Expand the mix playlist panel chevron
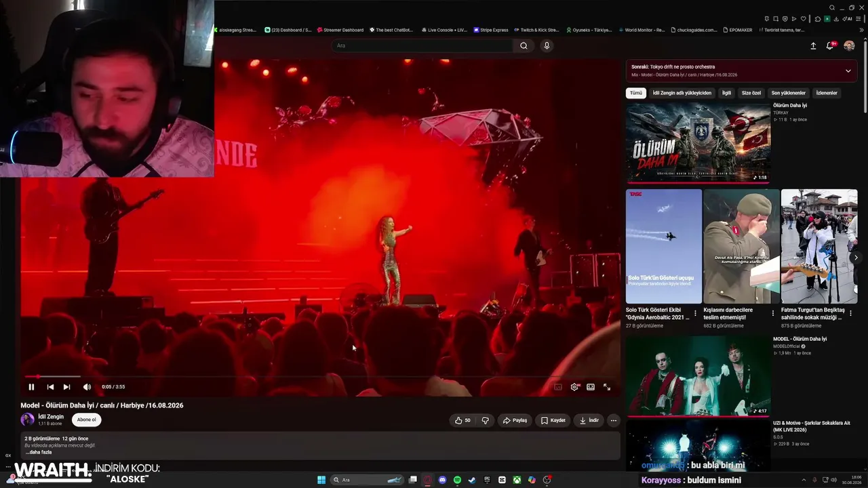The height and width of the screenshot is (488, 868). [x=848, y=70]
